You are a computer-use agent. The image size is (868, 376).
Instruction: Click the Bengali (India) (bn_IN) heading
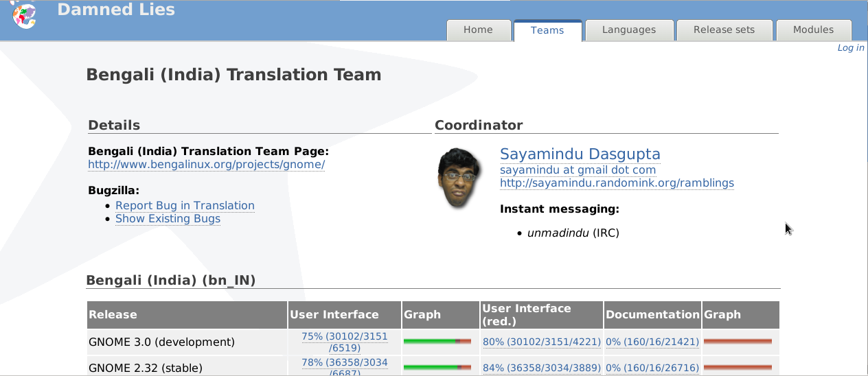tap(171, 280)
